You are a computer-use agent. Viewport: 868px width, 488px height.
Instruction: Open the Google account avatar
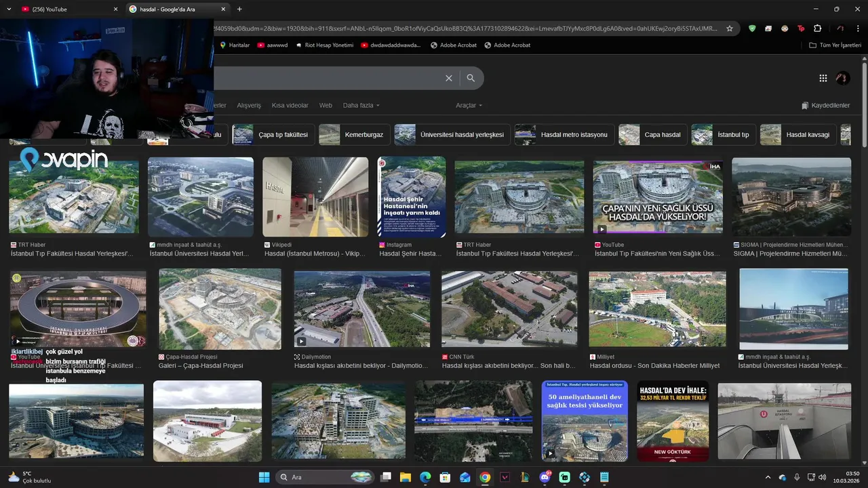(842, 78)
